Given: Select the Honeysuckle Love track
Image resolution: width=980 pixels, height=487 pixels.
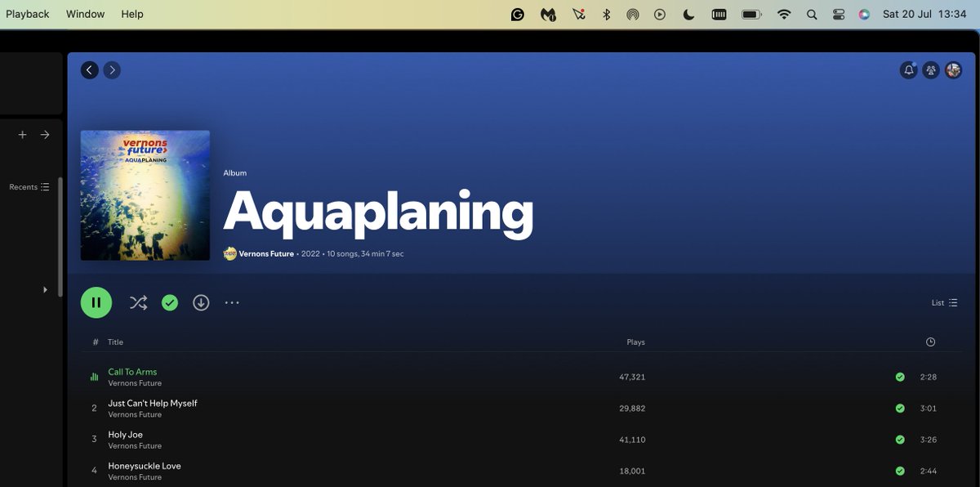Looking at the screenshot, I should tap(145, 466).
